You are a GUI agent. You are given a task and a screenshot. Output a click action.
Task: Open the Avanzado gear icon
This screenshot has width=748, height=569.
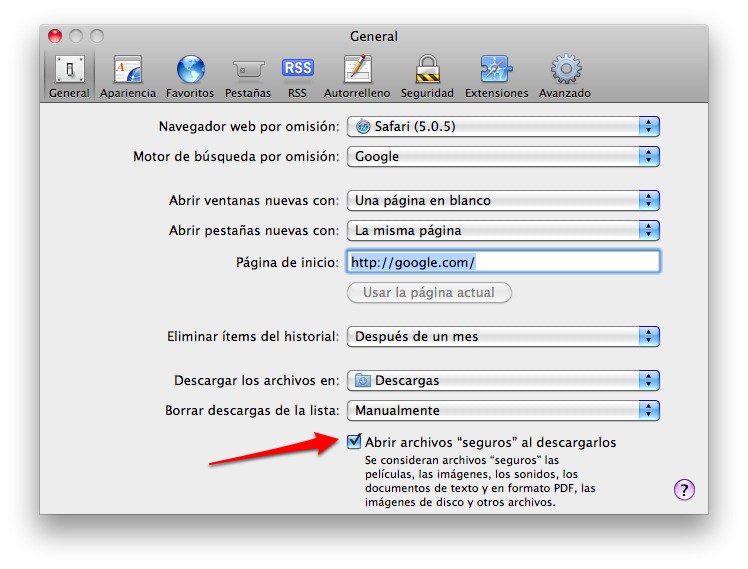pos(566,69)
